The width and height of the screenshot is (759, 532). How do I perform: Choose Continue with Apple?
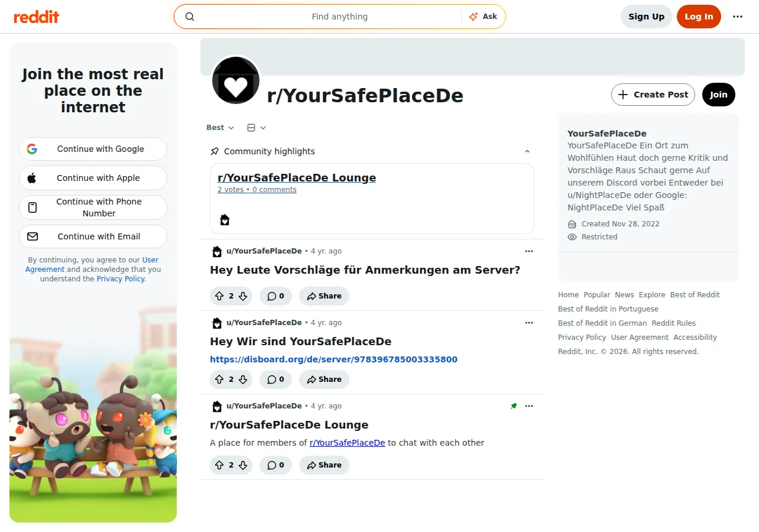93,178
